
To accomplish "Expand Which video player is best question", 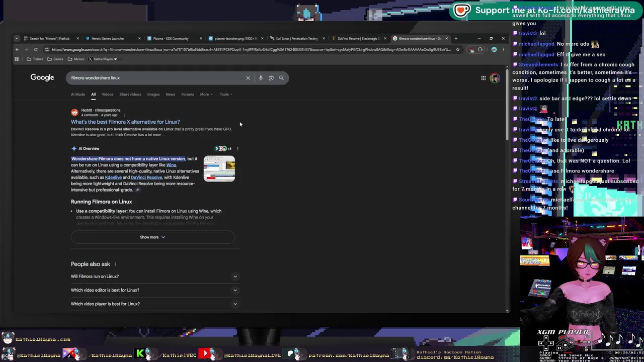I will point(154,304).
